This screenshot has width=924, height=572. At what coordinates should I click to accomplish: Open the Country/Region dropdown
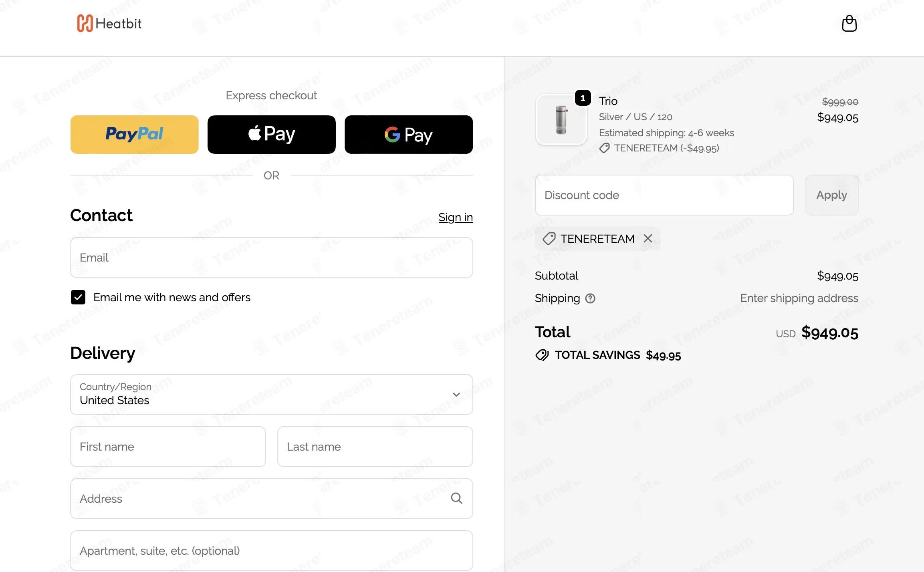[272, 395]
